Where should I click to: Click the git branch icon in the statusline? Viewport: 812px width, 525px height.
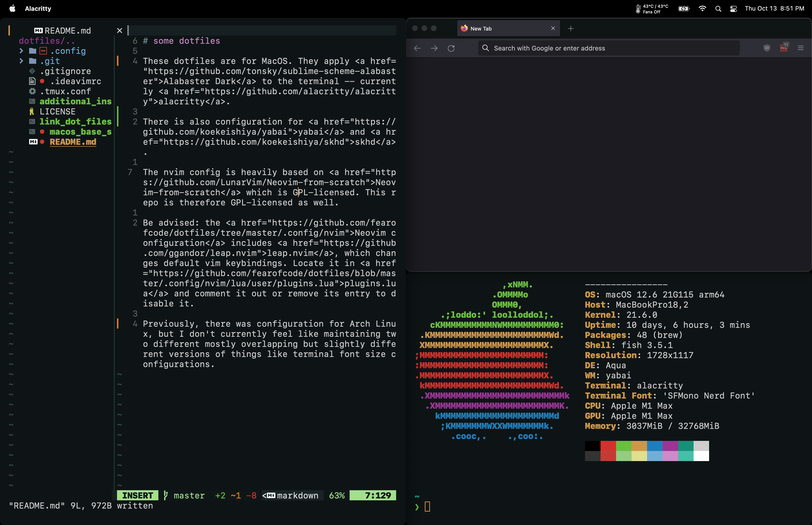(x=166, y=495)
